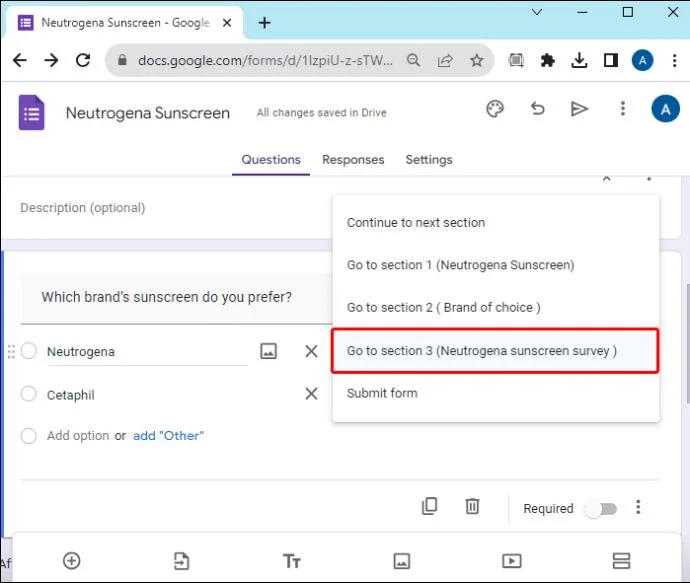Choose Continue to next section
690x583 pixels.
(x=495, y=223)
